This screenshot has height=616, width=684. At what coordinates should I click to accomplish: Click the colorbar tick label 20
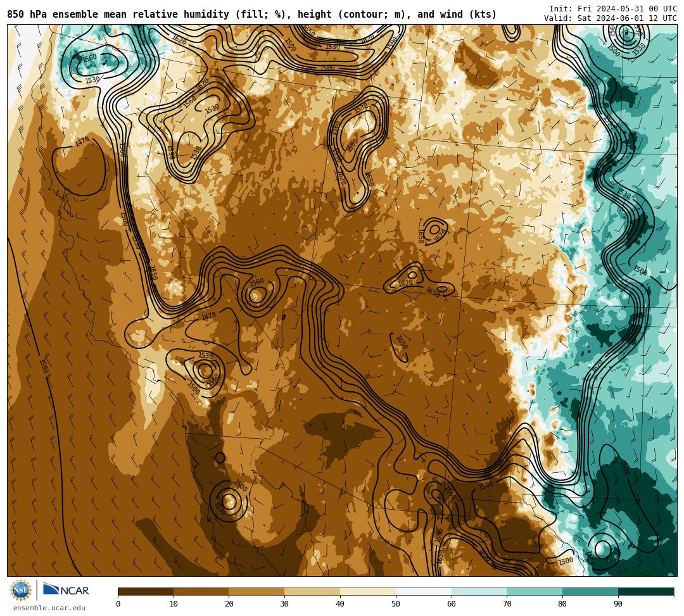229,604
